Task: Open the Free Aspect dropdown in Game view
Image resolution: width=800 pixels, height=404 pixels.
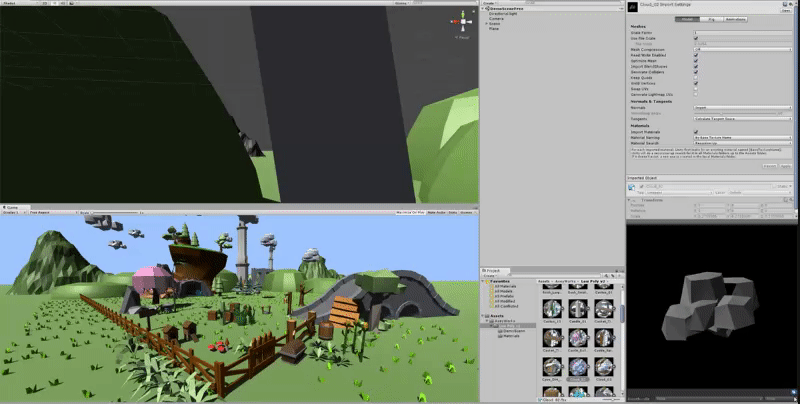Action: [53, 212]
